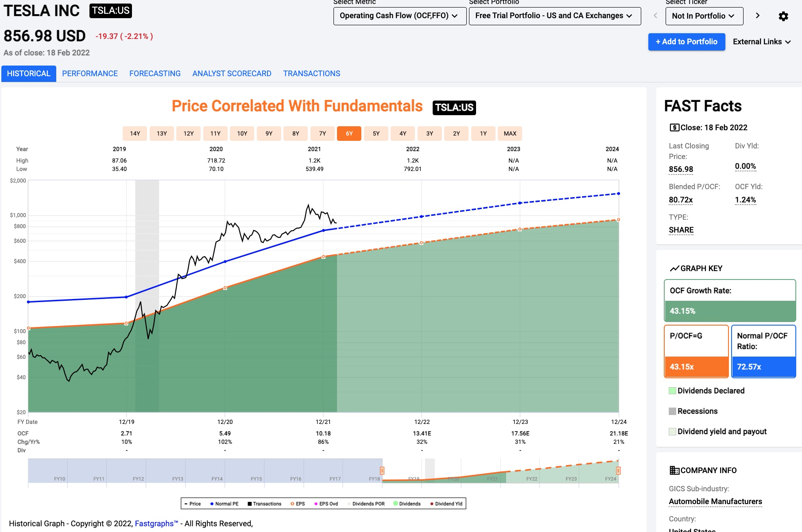Click the 12/23 blue Normal P/OCF point
This screenshot has height=532, width=802.
(x=520, y=203)
